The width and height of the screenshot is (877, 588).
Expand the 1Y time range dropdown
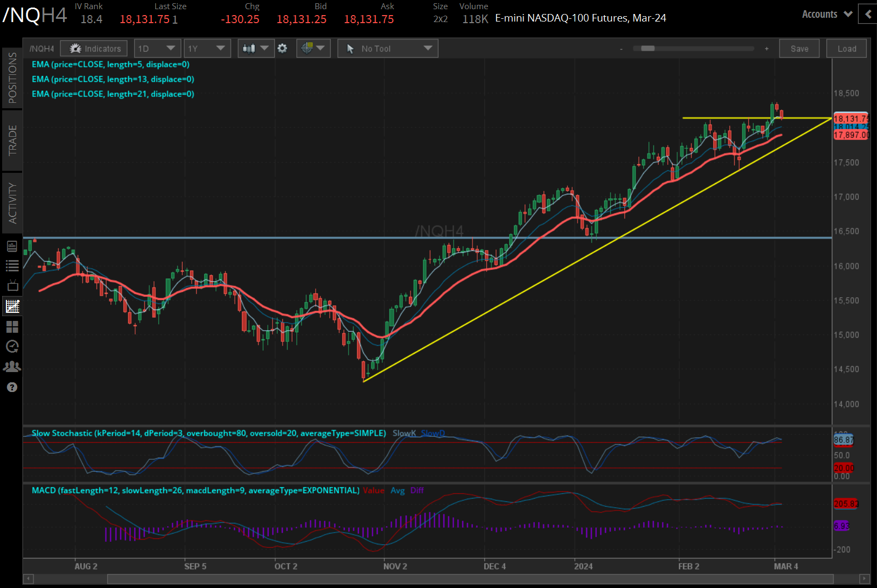coord(207,48)
